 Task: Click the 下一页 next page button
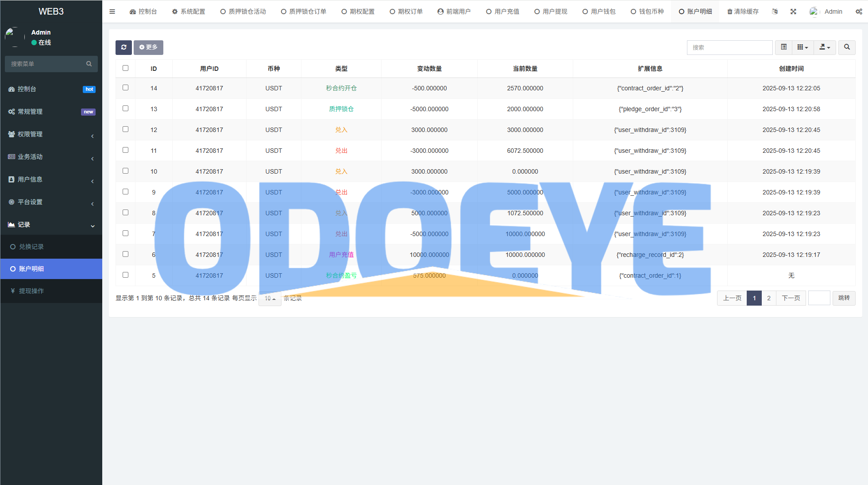[791, 298]
